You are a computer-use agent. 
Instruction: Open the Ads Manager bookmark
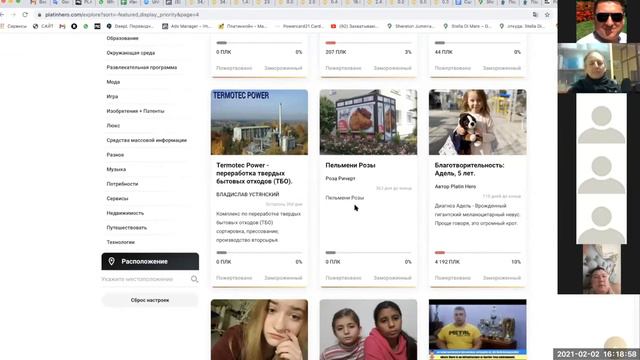click(x=186, y=26)
